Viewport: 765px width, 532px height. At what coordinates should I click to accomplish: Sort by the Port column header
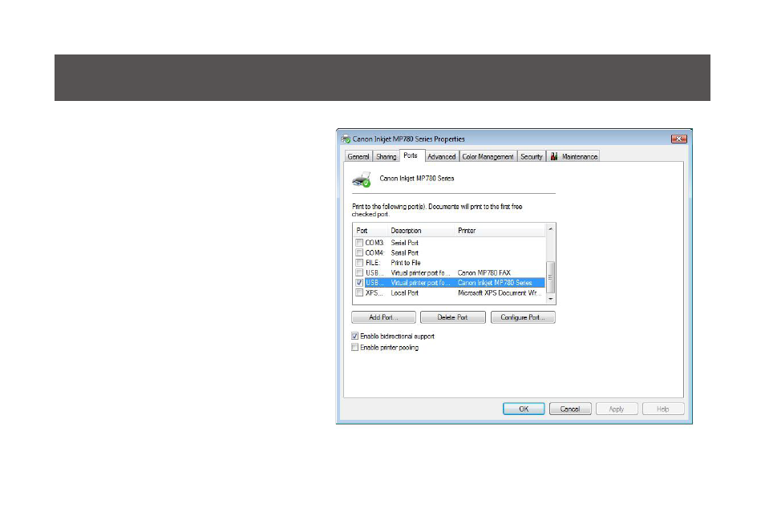tap(370, 231)
